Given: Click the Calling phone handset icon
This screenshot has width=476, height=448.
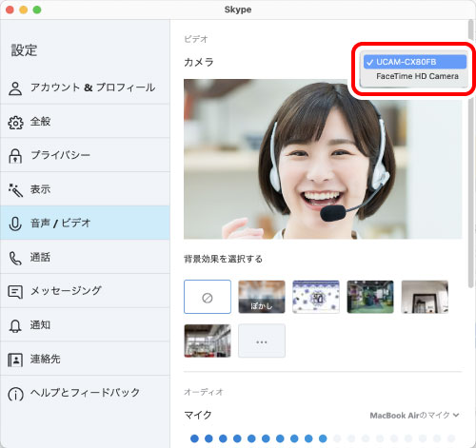Looking at the screenshot, I should 15,258.
